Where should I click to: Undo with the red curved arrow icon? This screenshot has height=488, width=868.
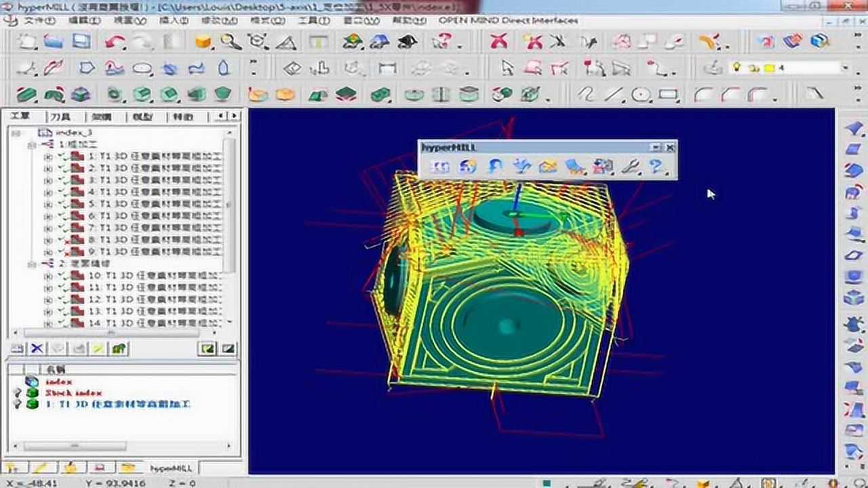(x=115, y=42)
